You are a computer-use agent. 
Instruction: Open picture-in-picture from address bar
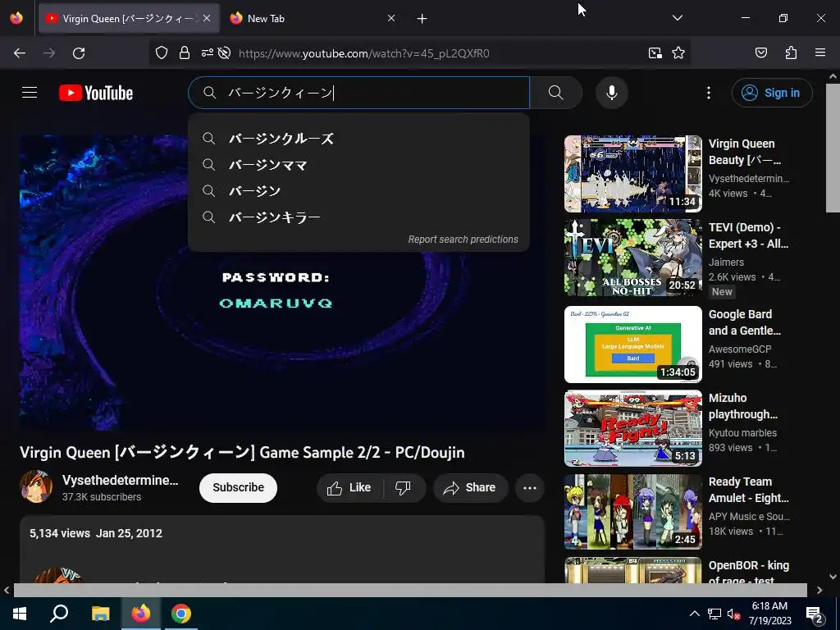pos(655,52)
